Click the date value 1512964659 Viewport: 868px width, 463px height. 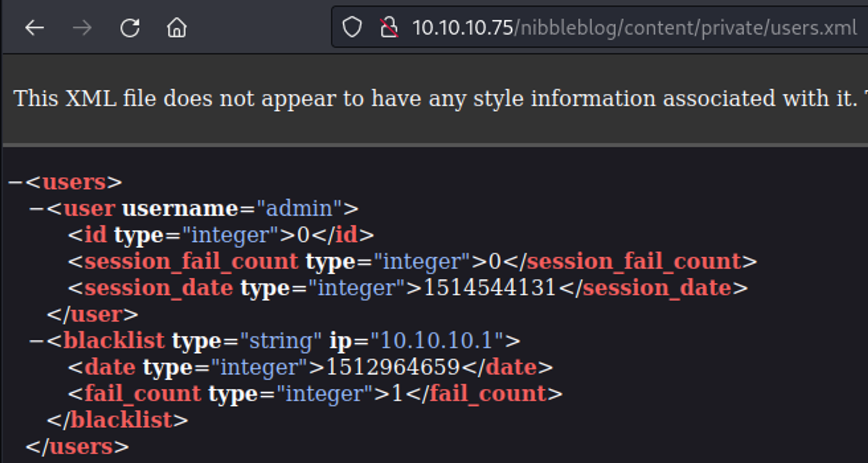tap(392, 367)
